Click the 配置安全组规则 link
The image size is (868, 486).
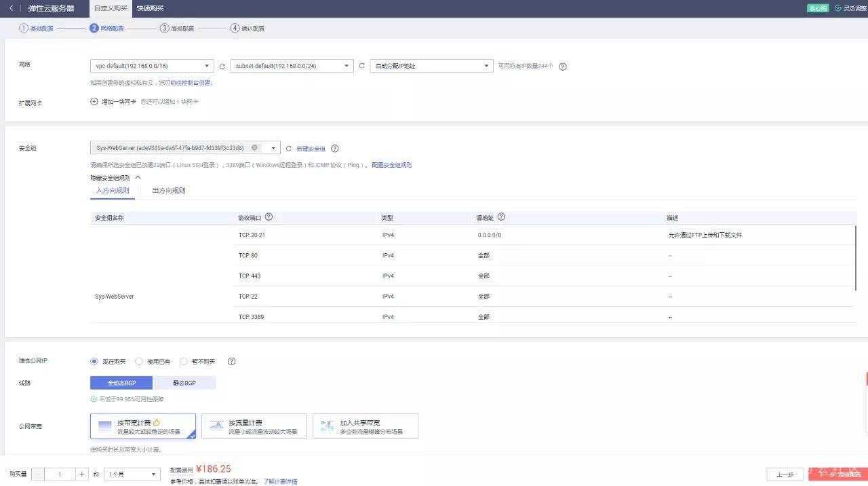pyautogui.click(x=392, y=165)
